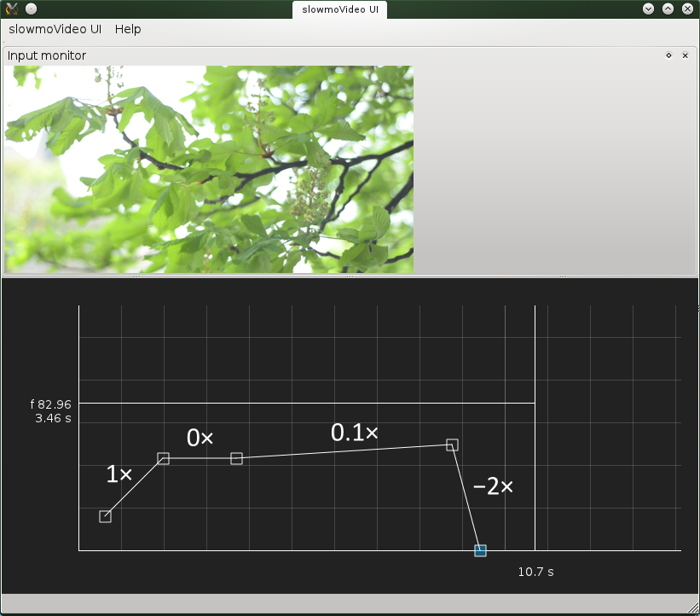Open the slowmoVideo UI menu
Image resolution: width=700 pixels, height=616 pixels.
click(x=55, y=29)
